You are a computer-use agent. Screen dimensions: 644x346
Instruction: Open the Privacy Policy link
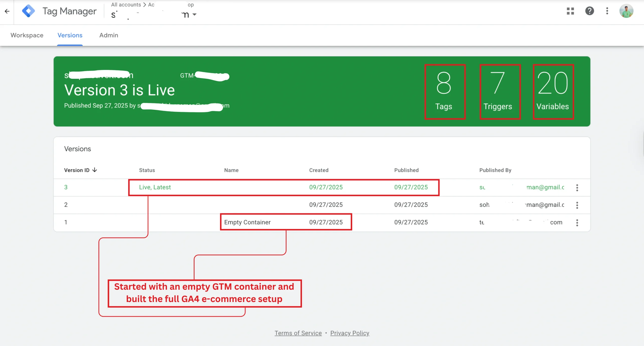pyautogui.click(x=350, y=333)
